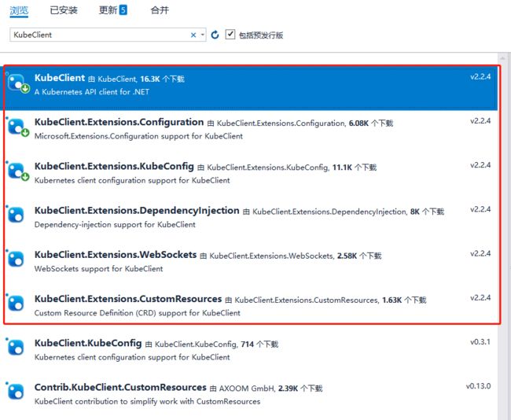Select the KubeClient package title
Screen dimensions: 511x420
point(60,78)
